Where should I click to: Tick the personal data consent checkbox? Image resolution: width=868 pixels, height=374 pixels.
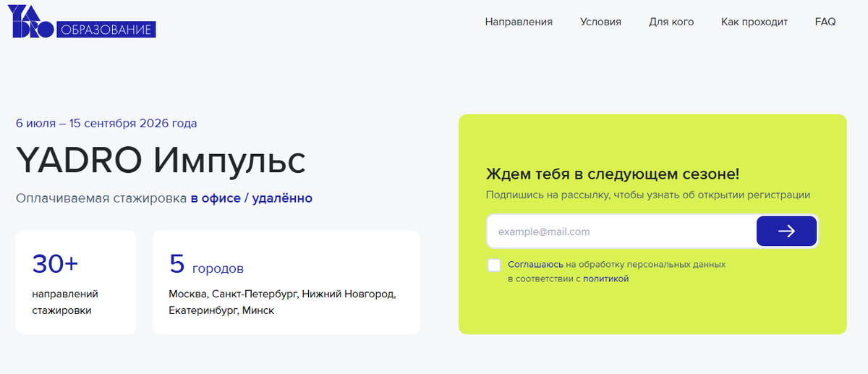point(494,265)
